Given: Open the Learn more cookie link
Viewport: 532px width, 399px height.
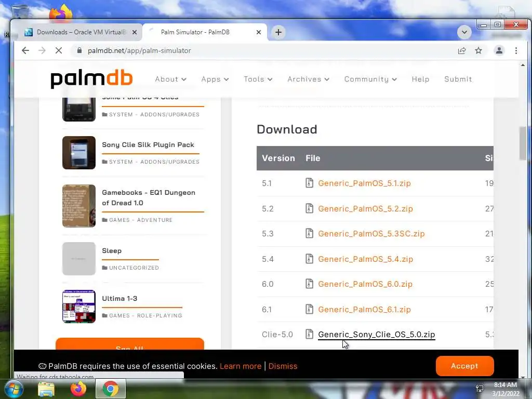Looking at the screenshot, I should coord(241,366).
